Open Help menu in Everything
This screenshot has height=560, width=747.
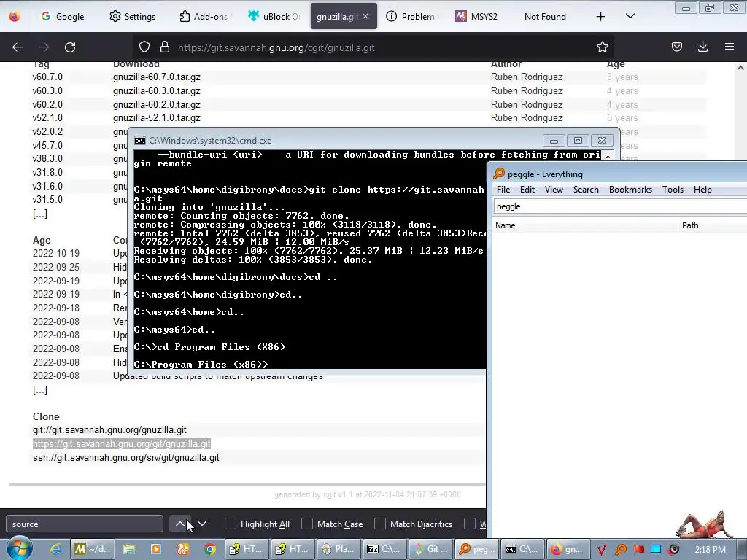[x=703, y=189]
